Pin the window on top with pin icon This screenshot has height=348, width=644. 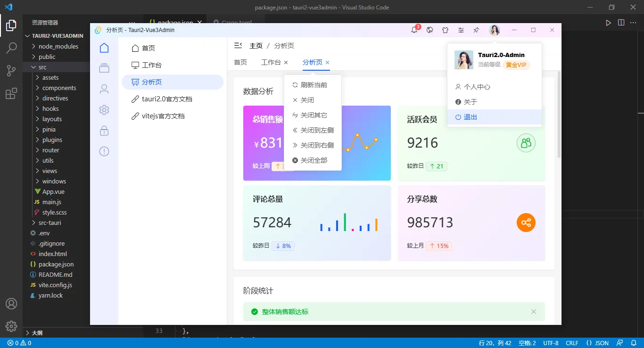pos(476,30)
